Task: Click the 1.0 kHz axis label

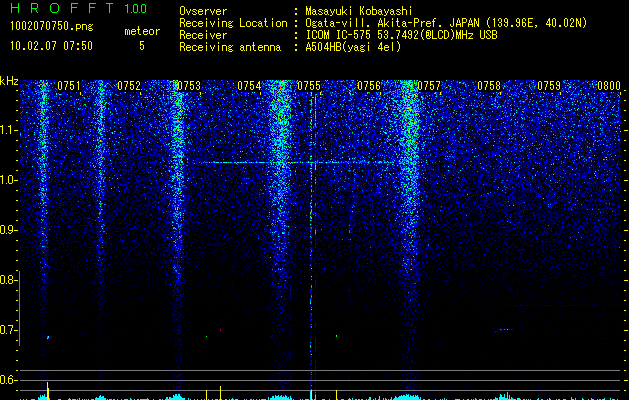Action: click(x=8, y=180)
